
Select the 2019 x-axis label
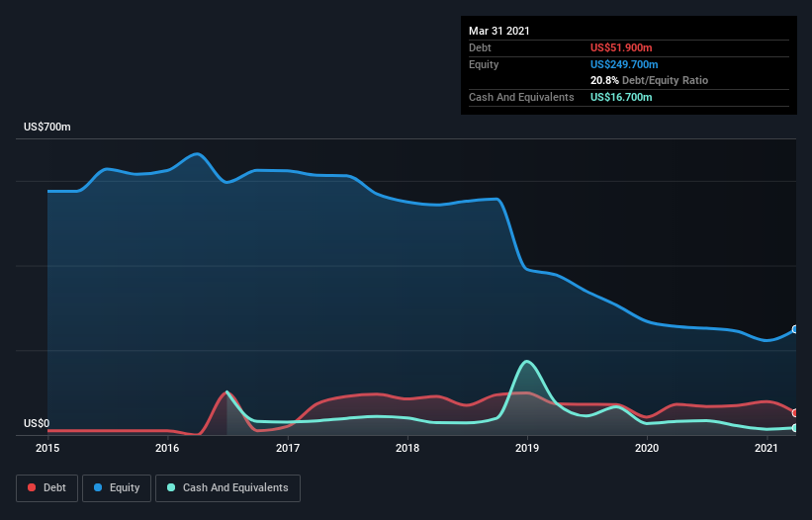527,448
